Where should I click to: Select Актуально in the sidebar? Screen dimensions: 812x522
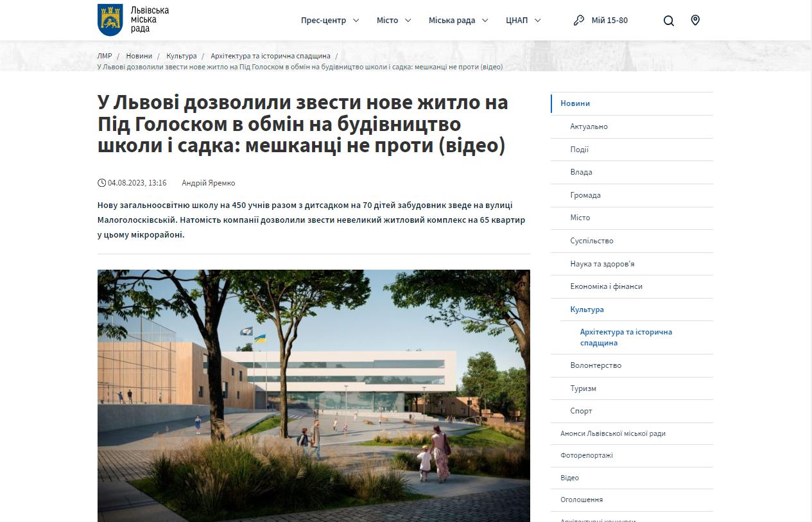(589, 126)
